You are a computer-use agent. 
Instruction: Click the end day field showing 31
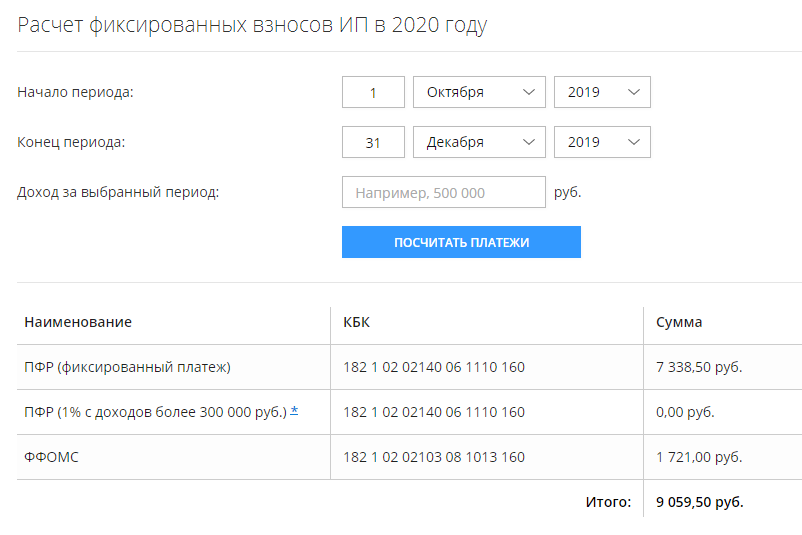tap(373, 142)
